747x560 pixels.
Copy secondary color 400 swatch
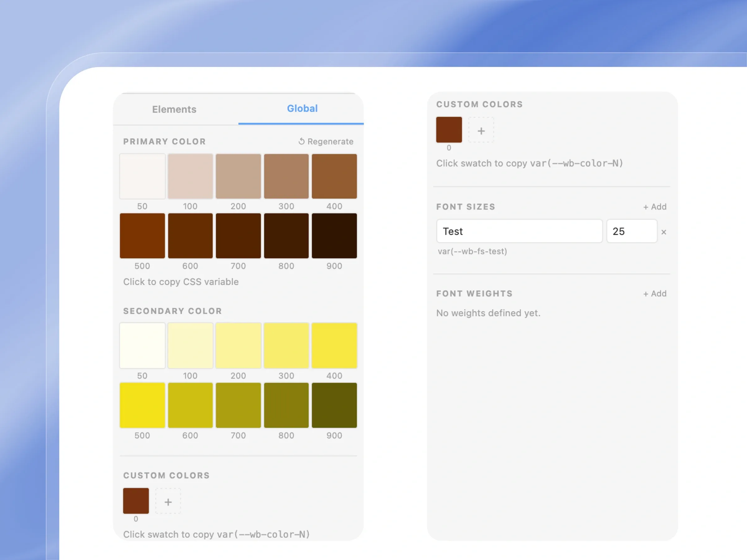tap(334, 346)
